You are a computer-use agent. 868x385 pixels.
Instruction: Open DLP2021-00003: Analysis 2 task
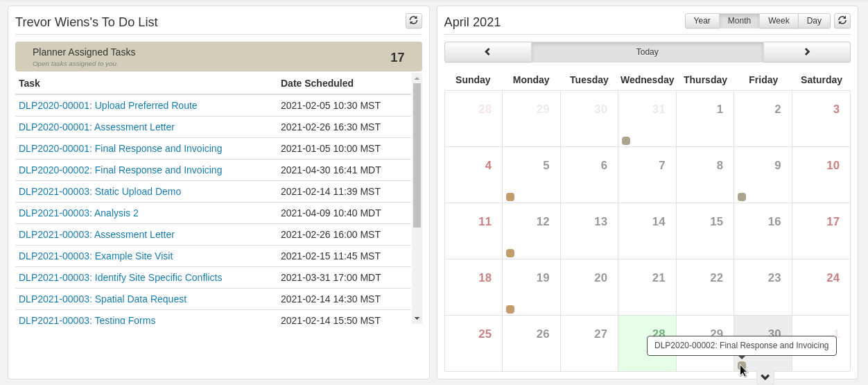point(78,213)
